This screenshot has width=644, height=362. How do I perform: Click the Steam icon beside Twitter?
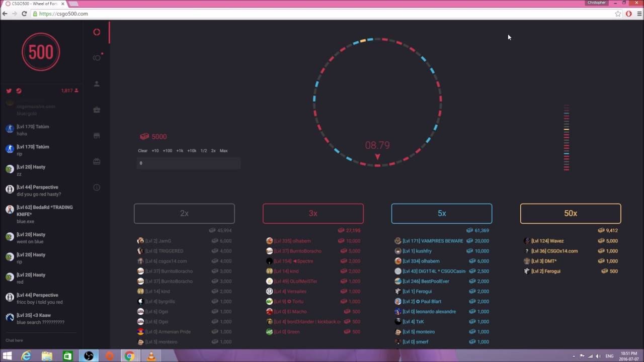[19, 91]
